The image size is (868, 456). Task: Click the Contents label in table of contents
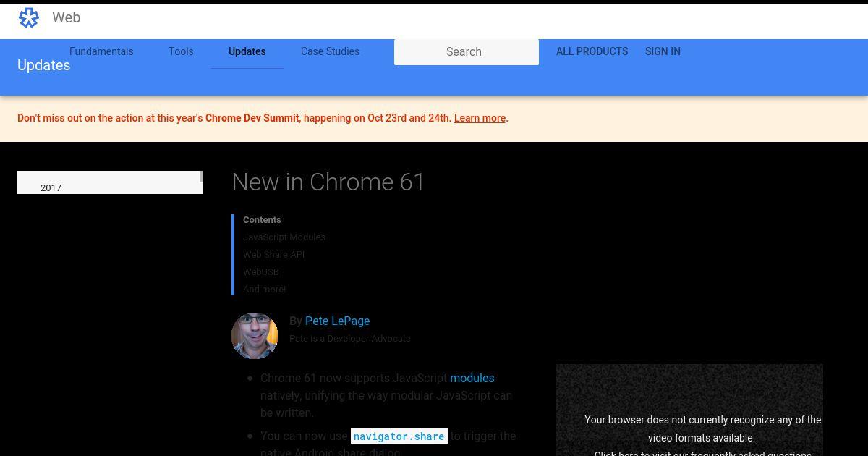point(262,219)
